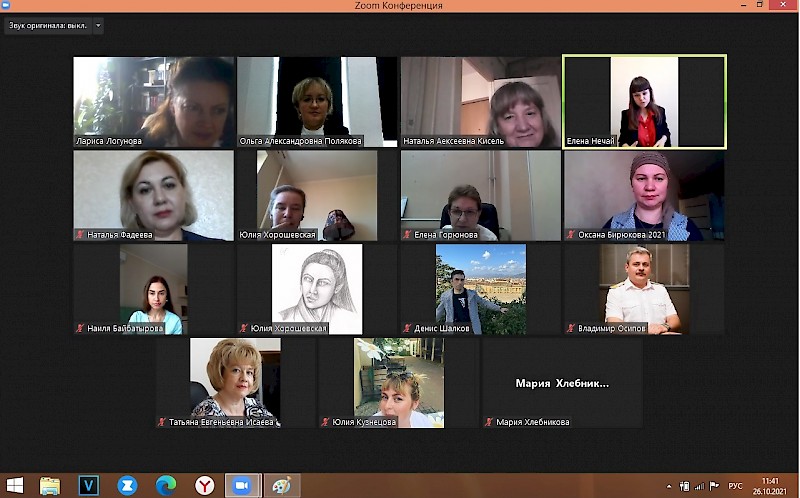800x498 pixels.
Task: Open Yandex Browser from the taskbar
Action: pyautogui.click(x=204, y=485)
